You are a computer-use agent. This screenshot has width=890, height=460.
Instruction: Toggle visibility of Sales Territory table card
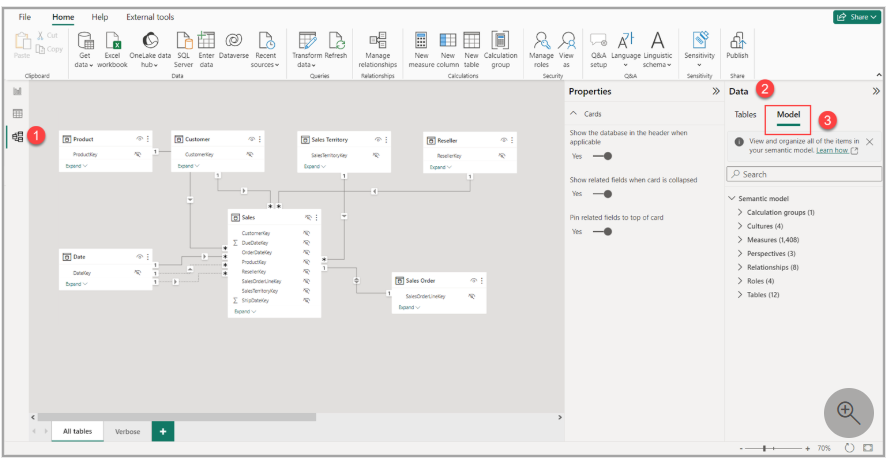[378, 139]
